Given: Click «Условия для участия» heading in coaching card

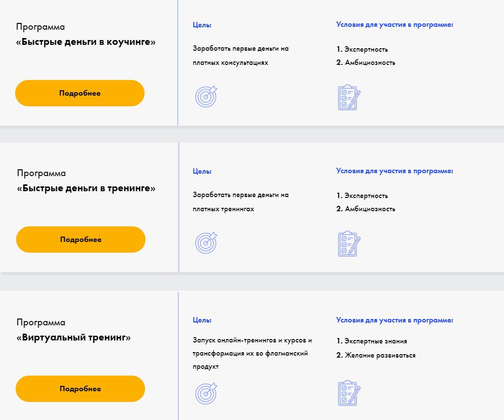Looking at the screenshot, I should pyautogui.click(x=395, y=25).
